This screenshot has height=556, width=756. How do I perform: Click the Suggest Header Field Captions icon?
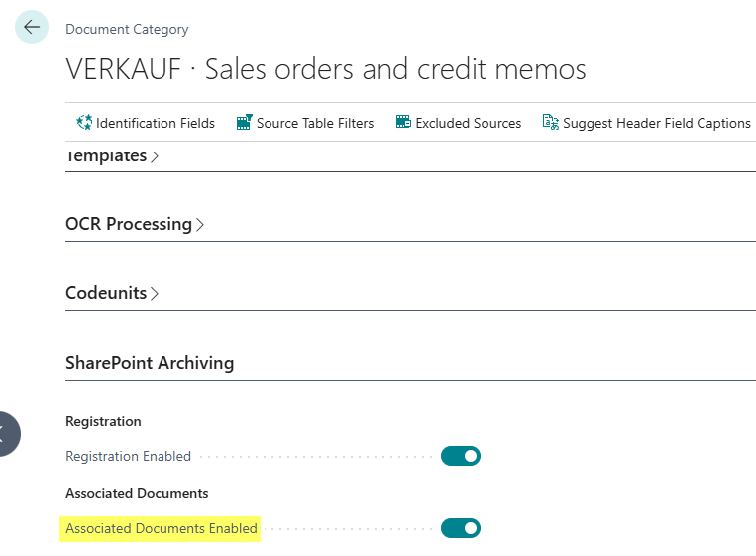(x=551, y=123)
